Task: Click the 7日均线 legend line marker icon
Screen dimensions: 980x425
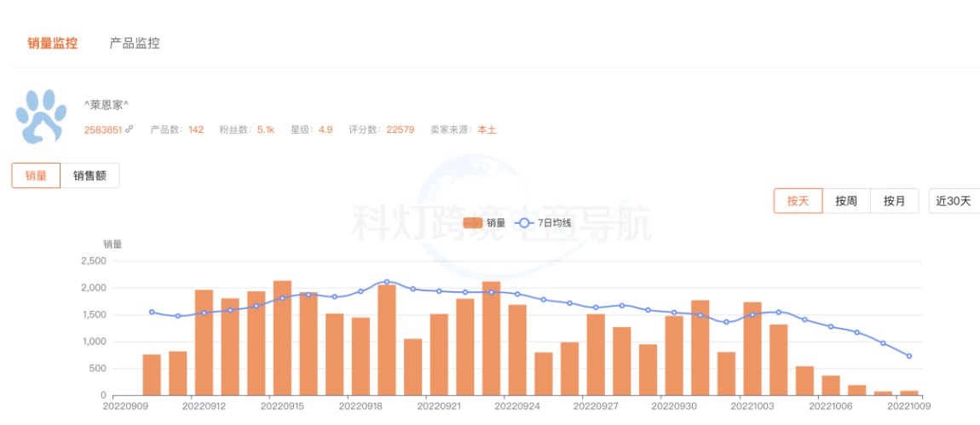Action: 523,222
